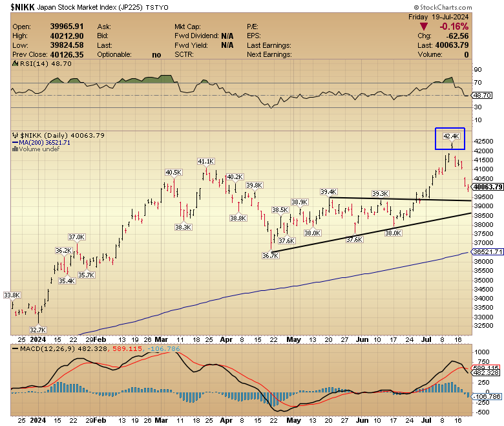
Task: Click the TSTYO exchange code
Action: [x=157, y=7]
